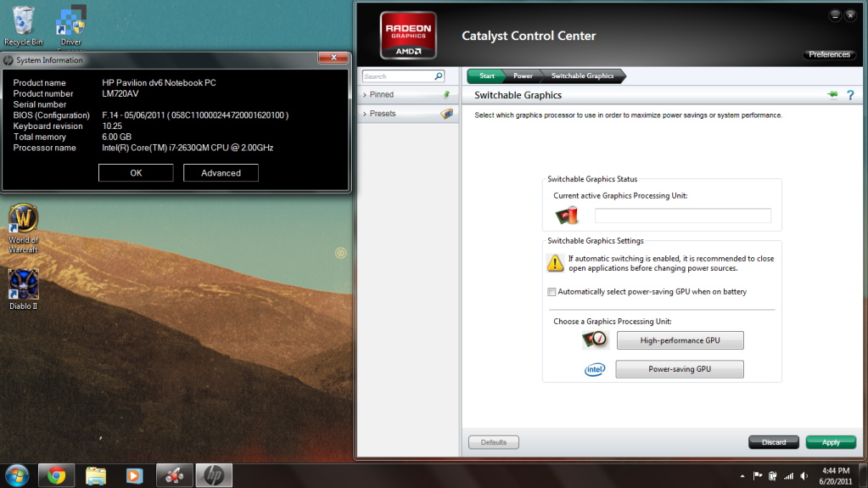This screenshot has width=868, height=488.
Task: Close the System Information window
Action: [333, 57]
